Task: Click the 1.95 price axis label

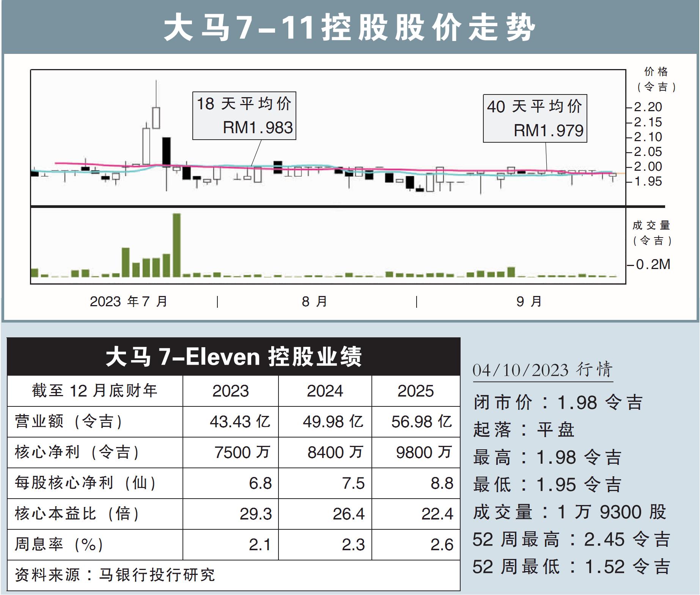Action: (648, 181)
